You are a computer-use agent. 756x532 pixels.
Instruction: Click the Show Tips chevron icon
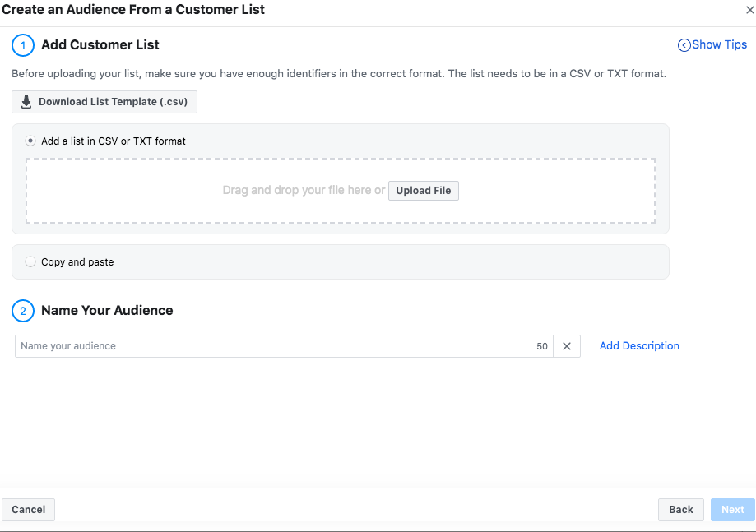(684, 45)
